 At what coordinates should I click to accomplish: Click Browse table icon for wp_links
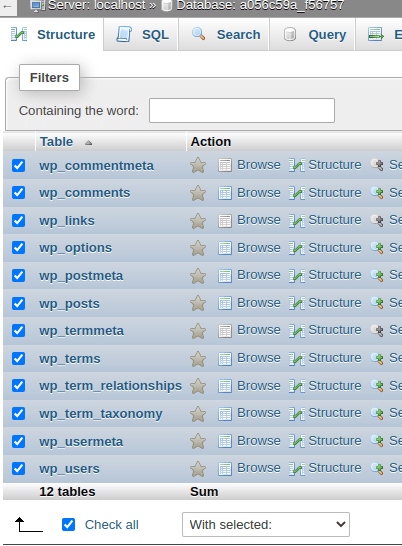225,221
